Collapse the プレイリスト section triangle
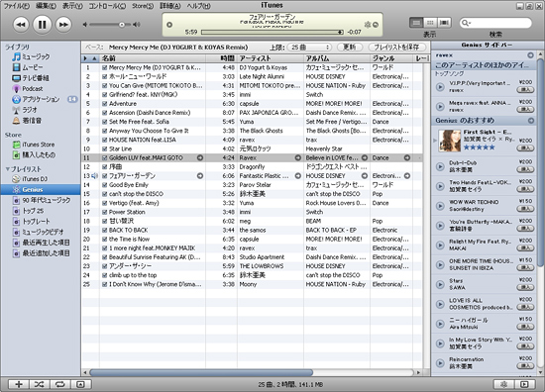This screenshot has width=545, height=392. coord(7,169)
